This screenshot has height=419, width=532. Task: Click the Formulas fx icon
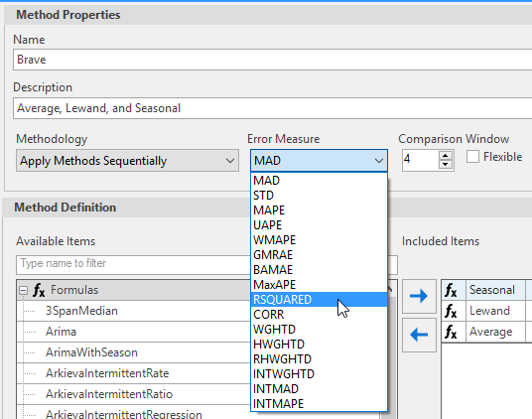click(39, 290)
